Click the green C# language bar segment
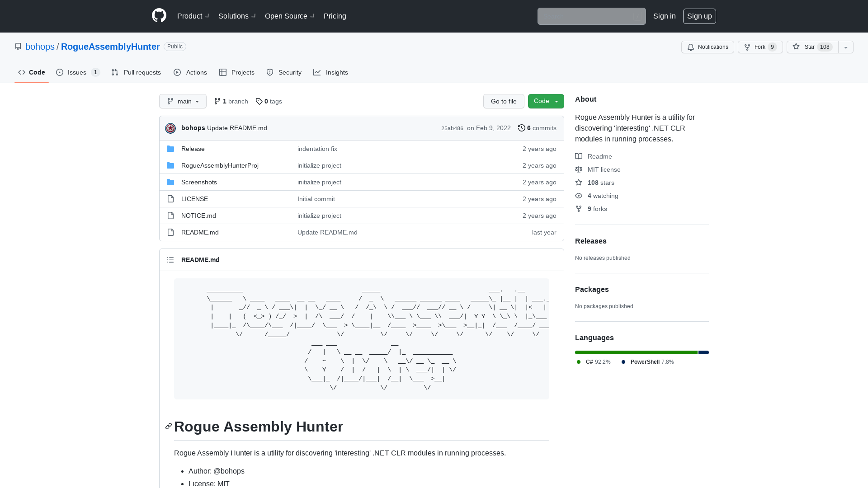 click(636, 352)
